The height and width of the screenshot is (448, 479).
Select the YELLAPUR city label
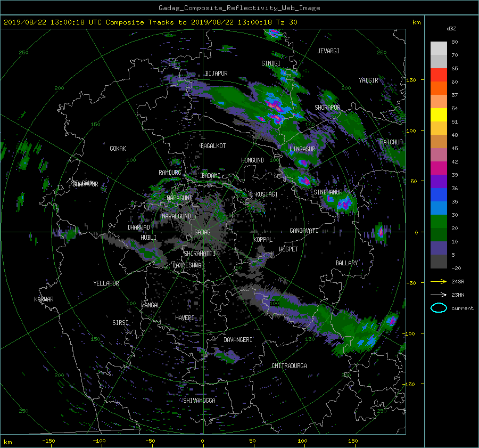coord(106,283)
